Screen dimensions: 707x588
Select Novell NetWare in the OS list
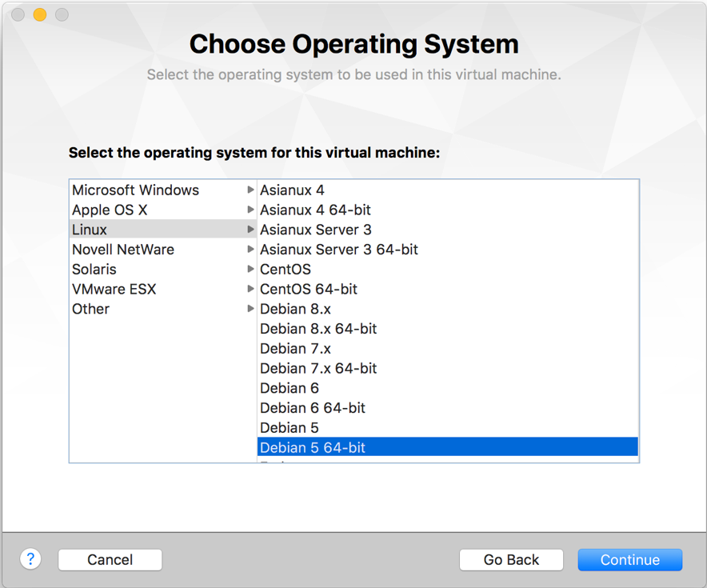tap(163, 250)
